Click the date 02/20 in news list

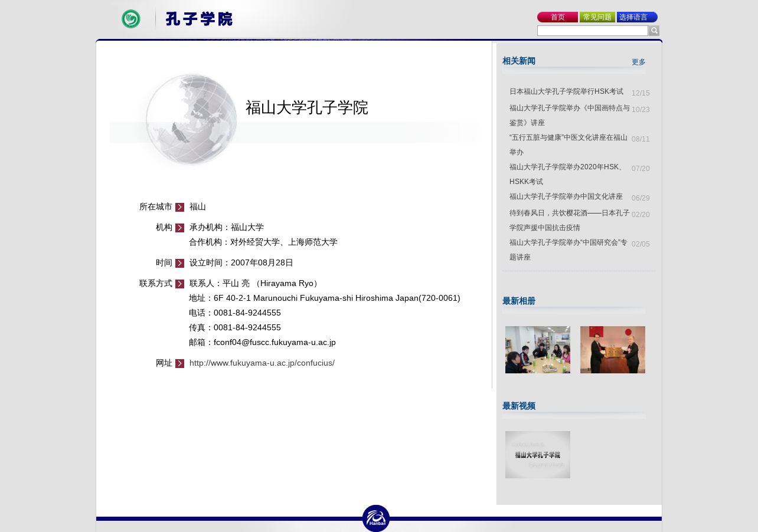(641, 215)
